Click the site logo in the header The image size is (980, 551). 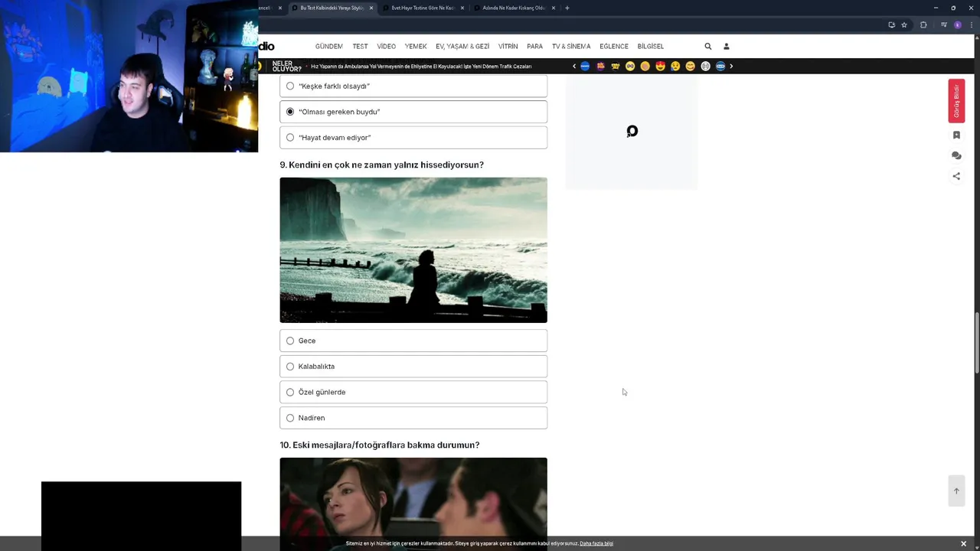click(x=266, y=47)
